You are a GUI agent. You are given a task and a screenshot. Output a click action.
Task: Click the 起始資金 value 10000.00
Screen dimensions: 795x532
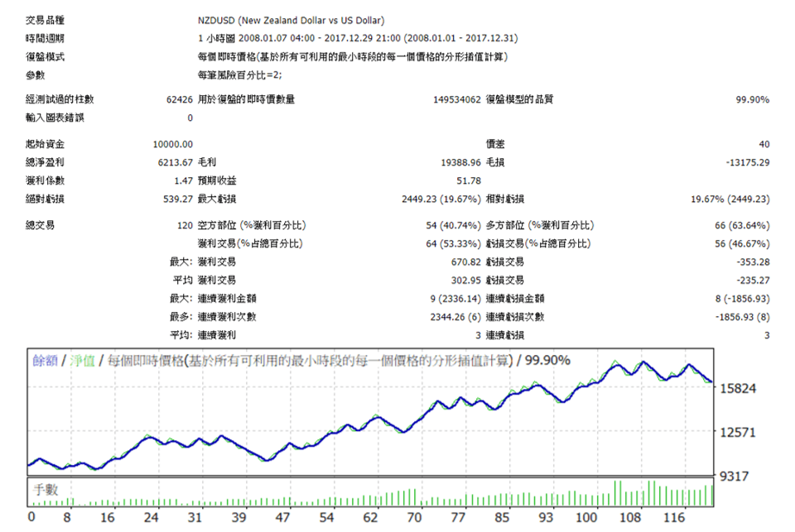click(173, 145)
